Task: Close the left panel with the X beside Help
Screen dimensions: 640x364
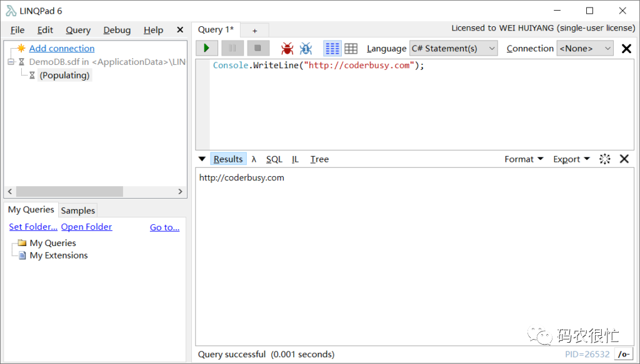Action: point(179,30)
